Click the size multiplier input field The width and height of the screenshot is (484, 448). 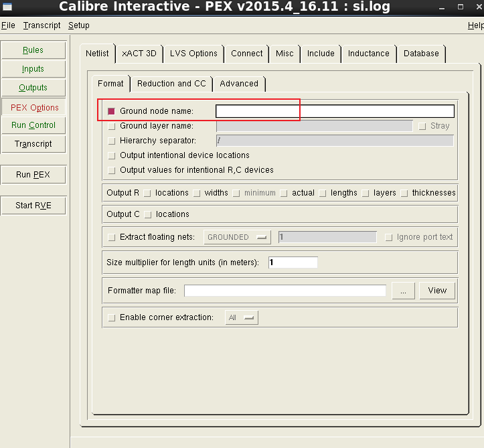point(293,263)
